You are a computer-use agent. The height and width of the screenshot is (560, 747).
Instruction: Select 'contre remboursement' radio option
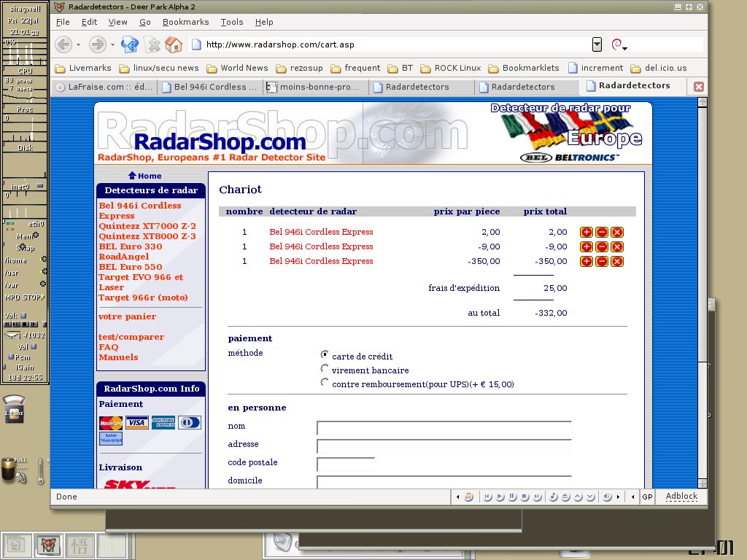[325, 382]
